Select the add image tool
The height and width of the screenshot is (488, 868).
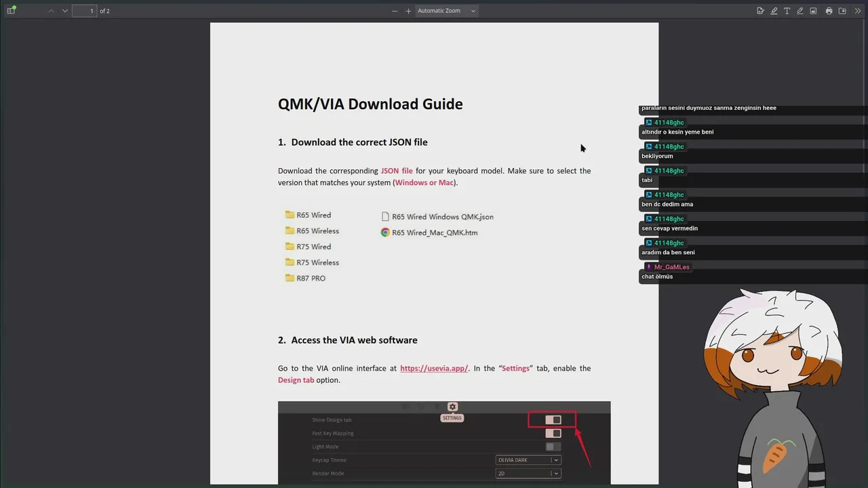point(813,11)
